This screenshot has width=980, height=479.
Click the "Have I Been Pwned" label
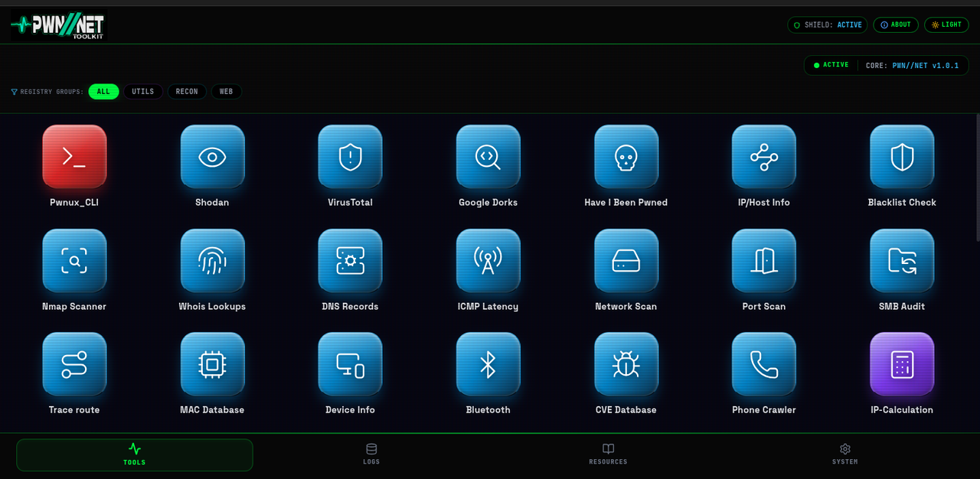(626, 203)
